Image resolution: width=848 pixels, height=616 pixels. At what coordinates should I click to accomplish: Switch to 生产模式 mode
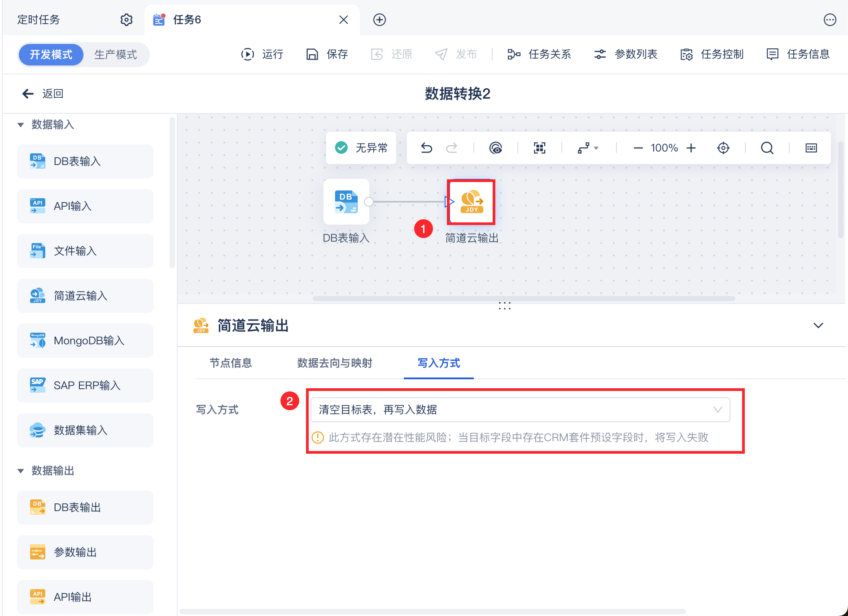pyautogui.click(x=116, y=55)
